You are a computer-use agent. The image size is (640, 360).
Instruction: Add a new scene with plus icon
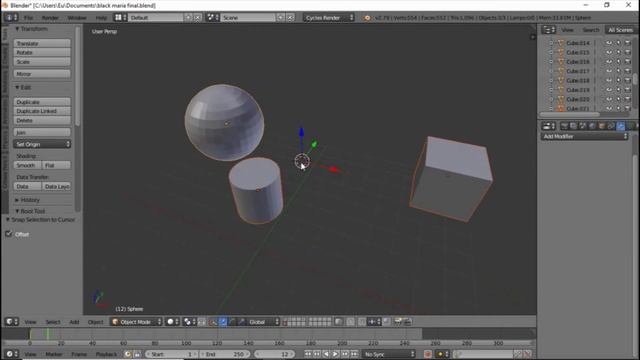(281, 18)
